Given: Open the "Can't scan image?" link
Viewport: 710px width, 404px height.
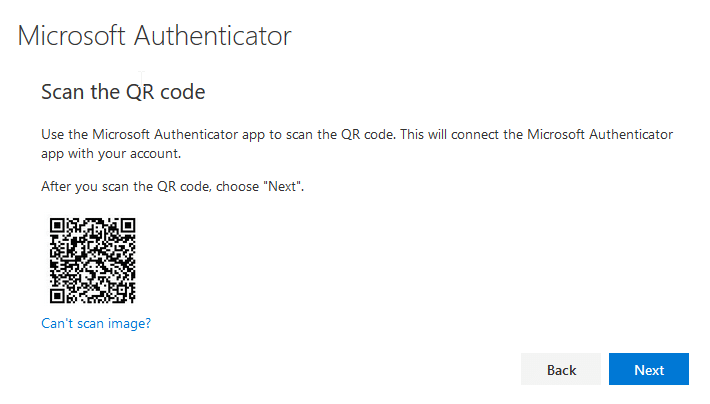Looking at the screenshot, I should click(96, 323).
